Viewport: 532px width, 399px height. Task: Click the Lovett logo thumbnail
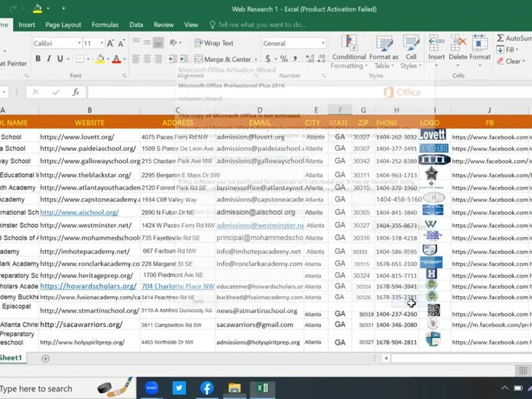[432, 135]
